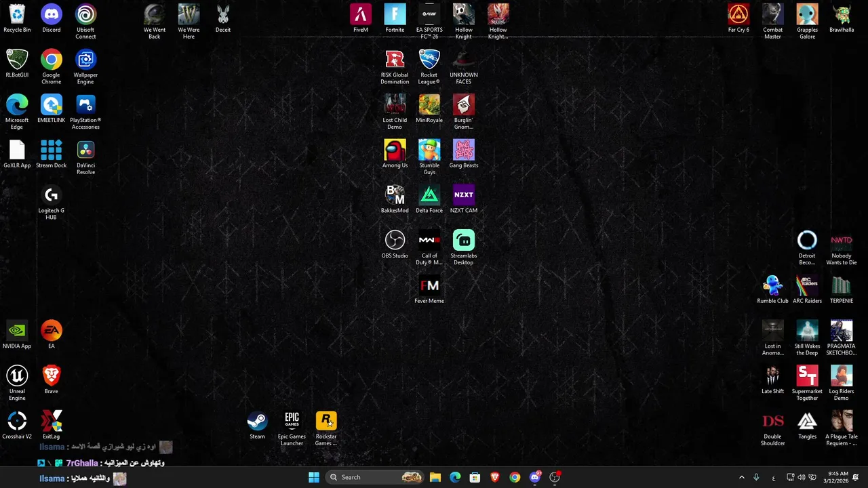This screenshot has width=868, height=488.
Task: Click the Hollow Knight desktop icon
Action: pos(464,22)
